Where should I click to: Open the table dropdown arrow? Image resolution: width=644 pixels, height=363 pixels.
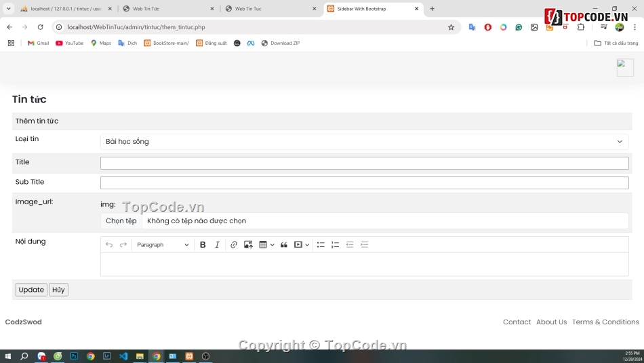point(273,245)
